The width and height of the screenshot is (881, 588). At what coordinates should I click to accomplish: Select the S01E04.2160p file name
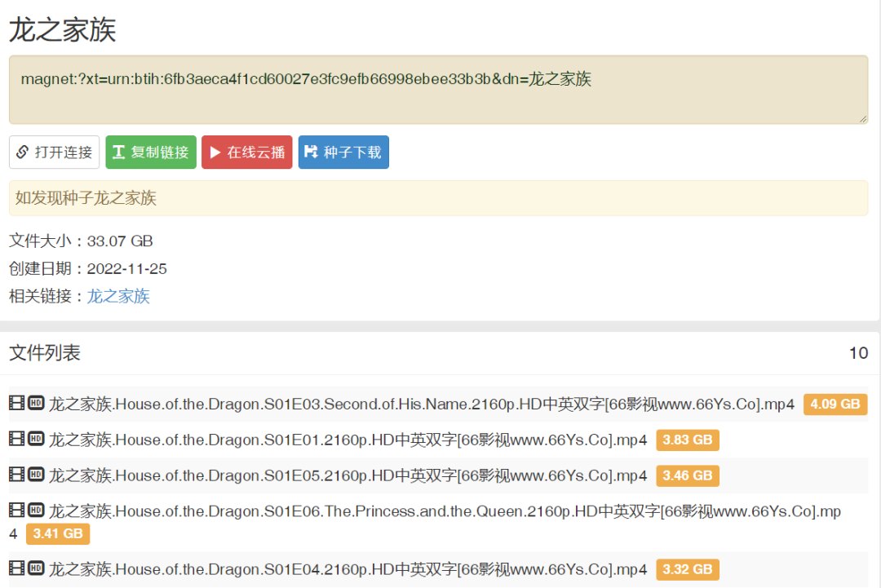pos(348,569)
